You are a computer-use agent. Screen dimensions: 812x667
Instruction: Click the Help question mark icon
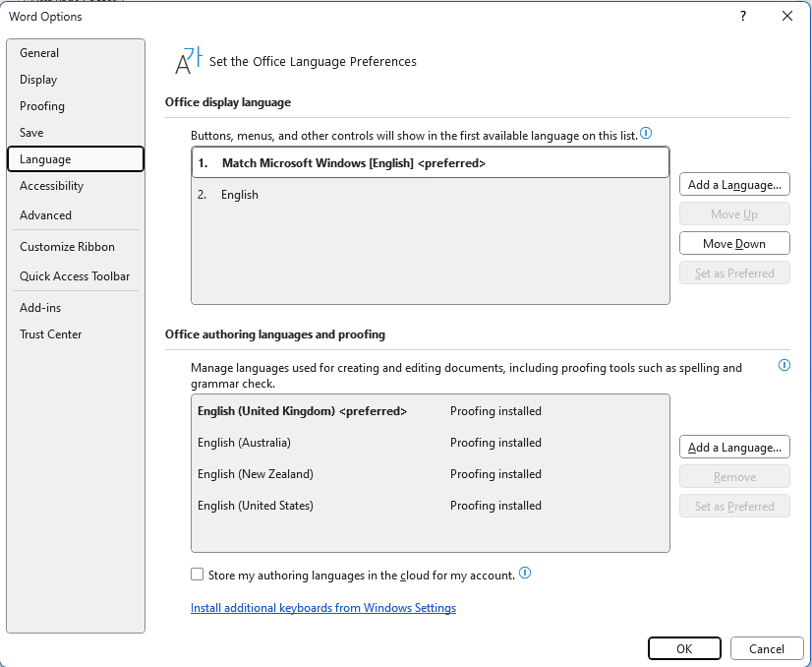click(x=743, y=16)
